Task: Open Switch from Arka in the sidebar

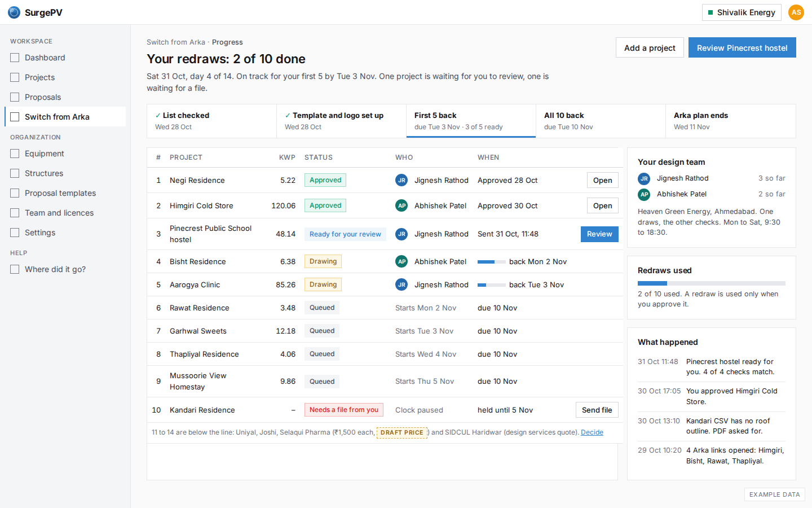Action: [x=65, y=117]
